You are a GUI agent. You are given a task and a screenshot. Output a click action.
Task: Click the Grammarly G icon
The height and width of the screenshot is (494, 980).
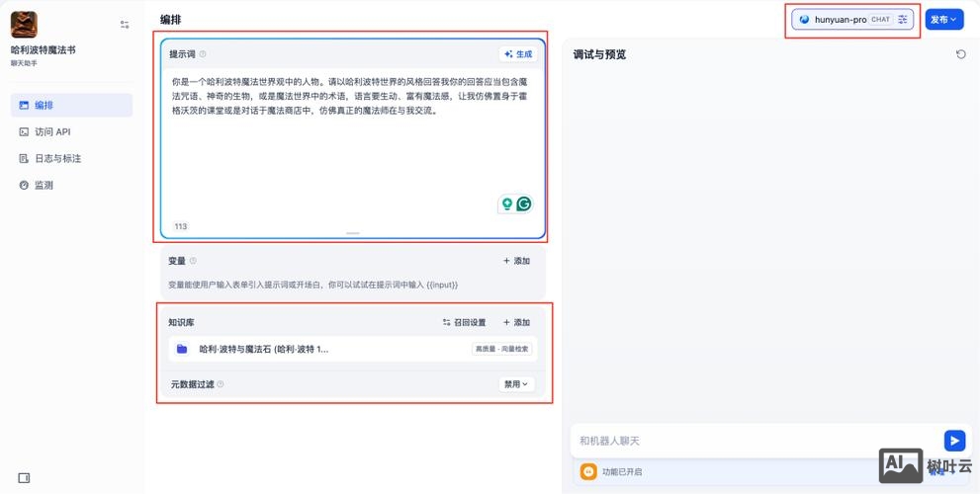point(524,204)
